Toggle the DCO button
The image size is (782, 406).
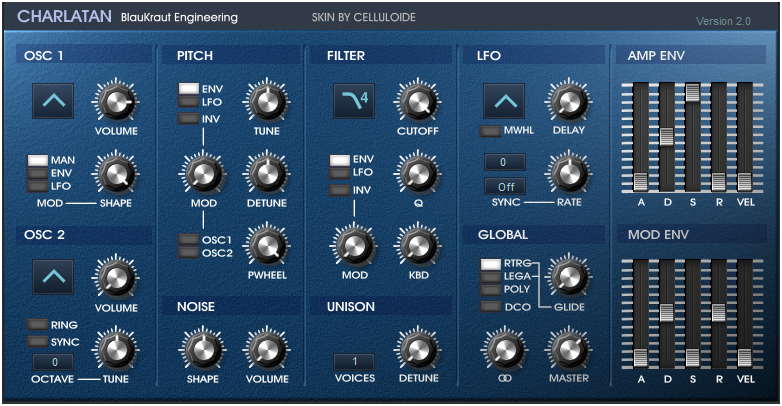[491, 307]
